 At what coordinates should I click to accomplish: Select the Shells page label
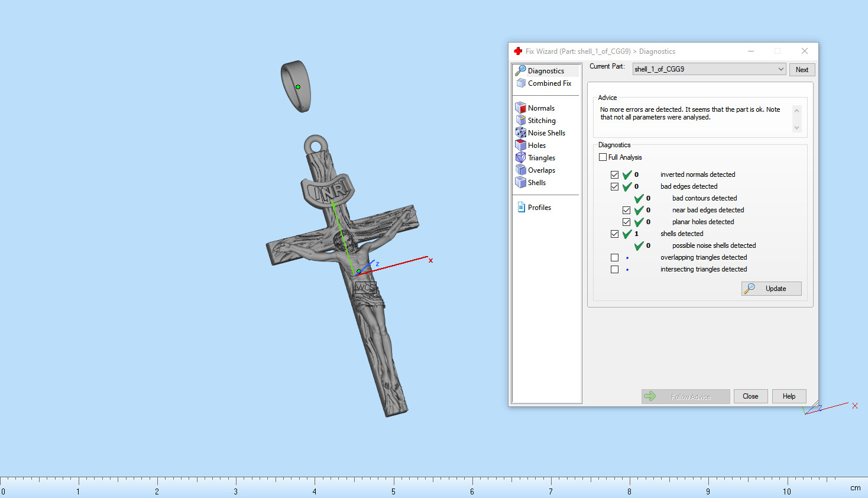pos(537,183)
